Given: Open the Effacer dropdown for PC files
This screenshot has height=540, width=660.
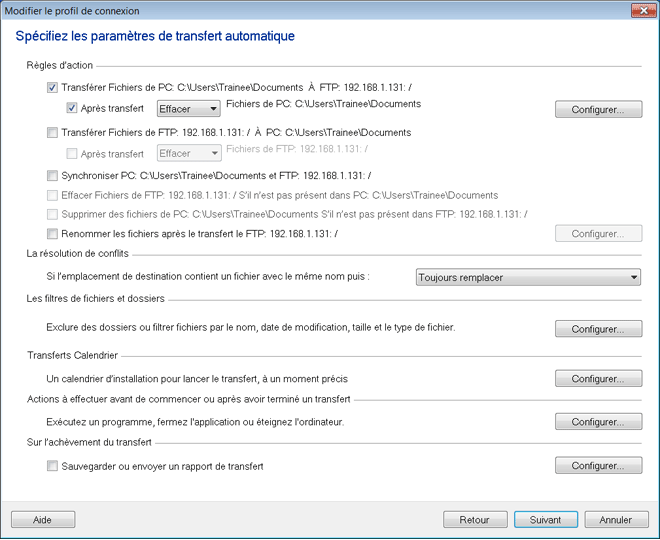Looking at the screenshot, I should (189, 109).
